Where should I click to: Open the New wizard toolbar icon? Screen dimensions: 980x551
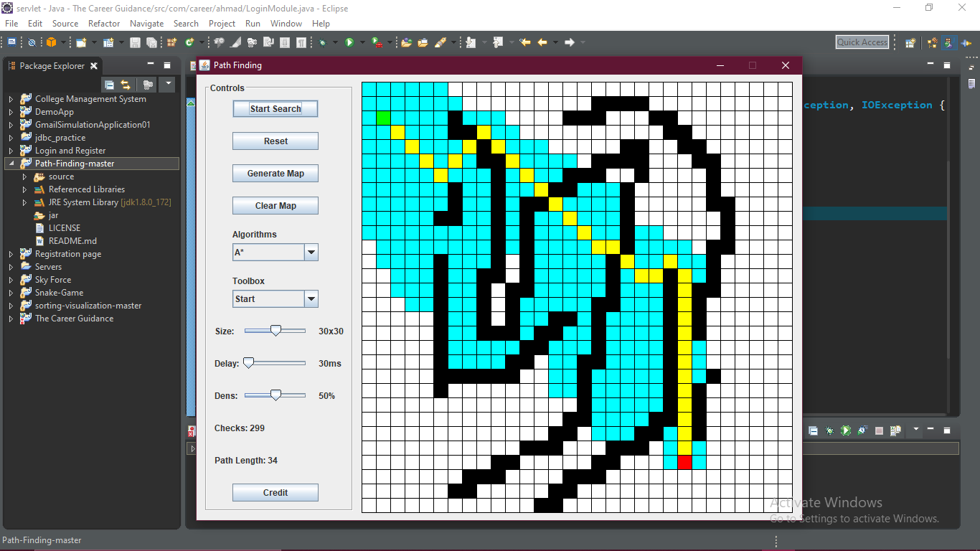point(81,42)
